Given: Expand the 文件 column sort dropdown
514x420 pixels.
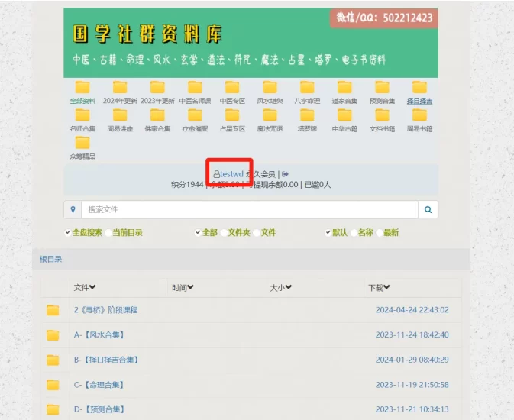Looking at the screenshot, I should pos(85,288).
